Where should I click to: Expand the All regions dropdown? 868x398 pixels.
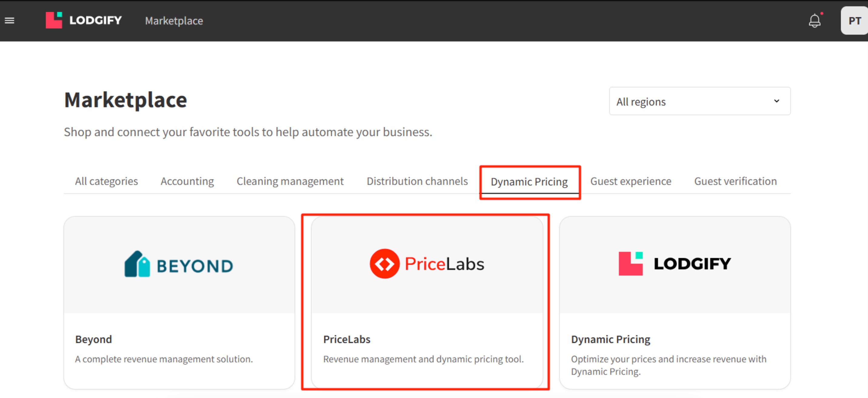tap(699, 101)
